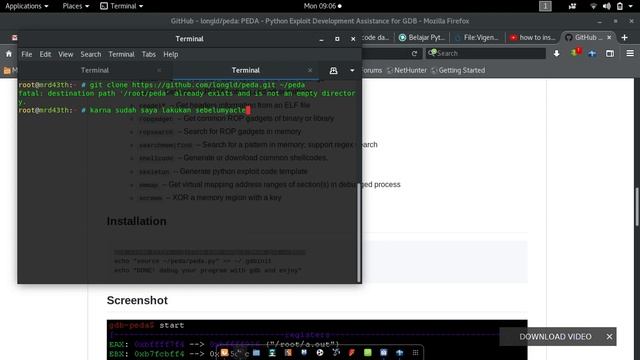Click the extension icon with red badge

[x=576, y=53]
